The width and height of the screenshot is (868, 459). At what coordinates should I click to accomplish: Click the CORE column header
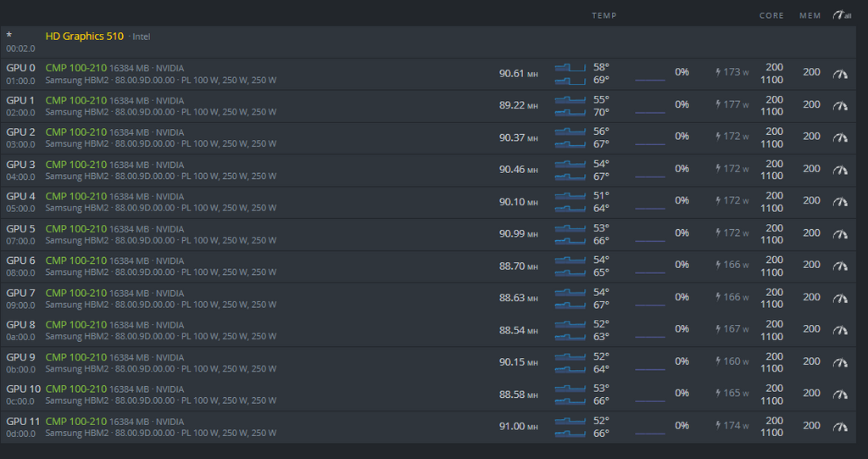click(771, 16)
